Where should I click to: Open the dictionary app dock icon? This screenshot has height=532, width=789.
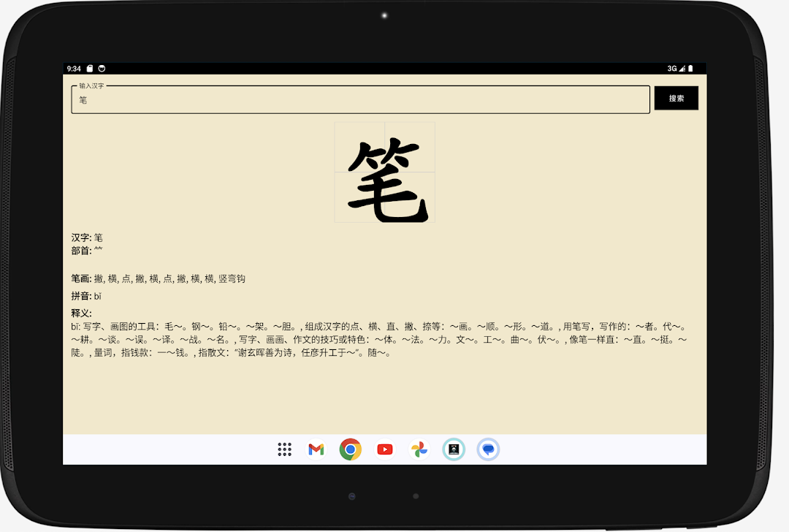454,449
